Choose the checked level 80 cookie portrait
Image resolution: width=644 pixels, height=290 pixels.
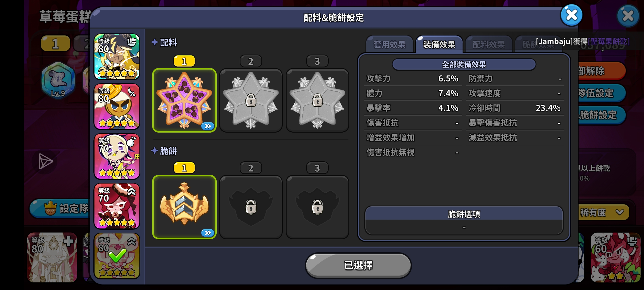(117, 256)
